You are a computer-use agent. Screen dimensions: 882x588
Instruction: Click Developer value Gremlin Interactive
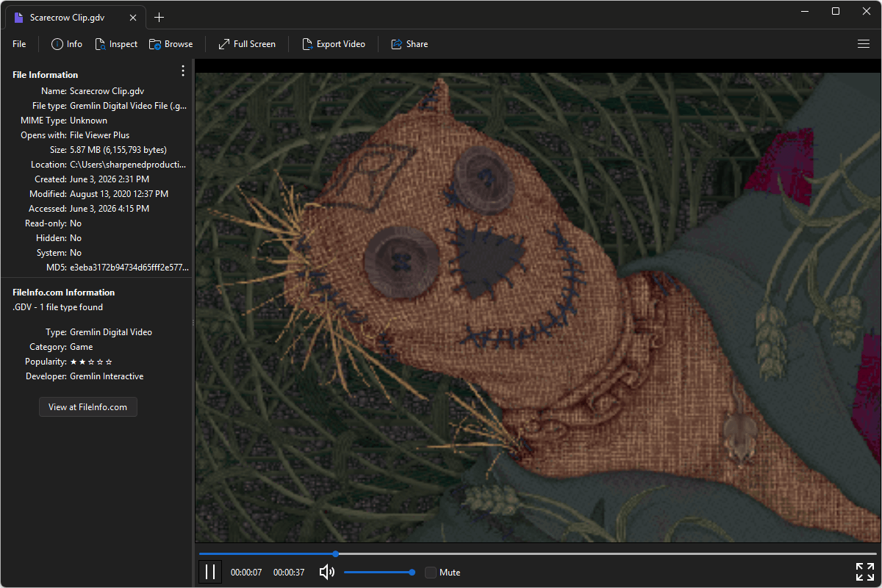(107, 376)
